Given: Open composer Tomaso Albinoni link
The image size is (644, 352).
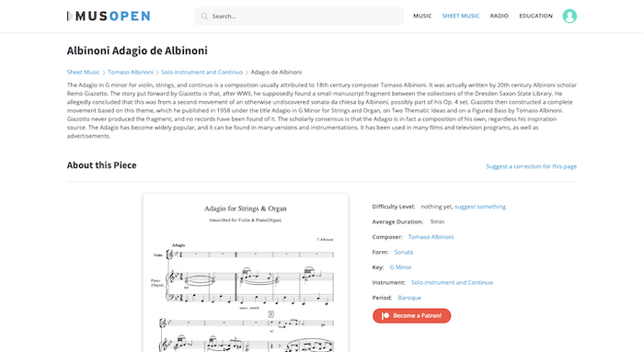Looking at the screenshot, I should [x=431, y=237].
